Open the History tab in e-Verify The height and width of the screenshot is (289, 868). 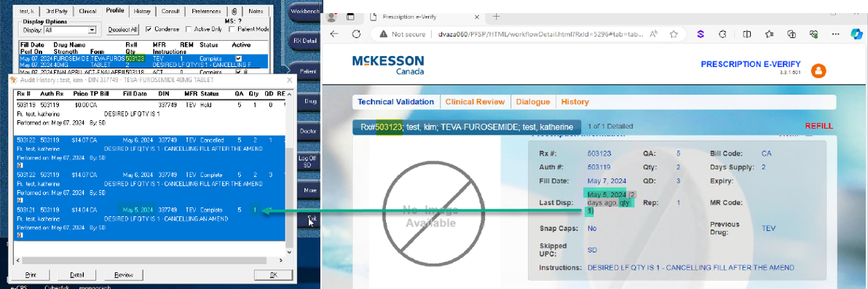[x=575, y=102]
